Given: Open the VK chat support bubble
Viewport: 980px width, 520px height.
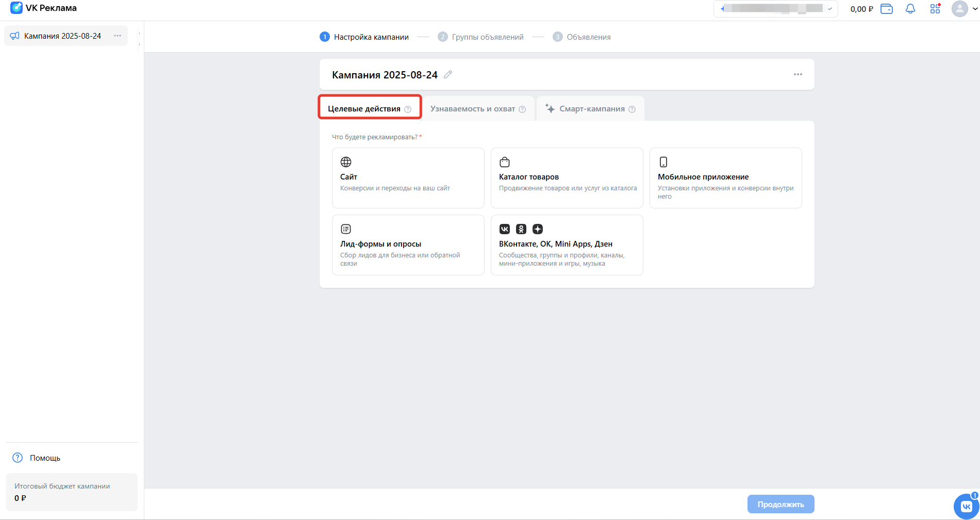Looking at the screenshot, I should pos(966,506).
